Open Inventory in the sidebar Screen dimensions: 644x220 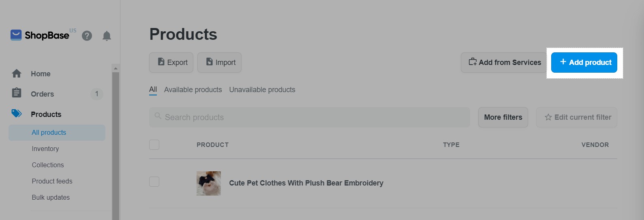pos(45,149)
